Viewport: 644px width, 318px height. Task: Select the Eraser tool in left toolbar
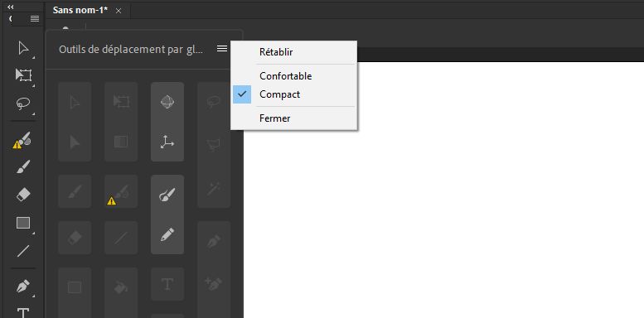point(23,194)
